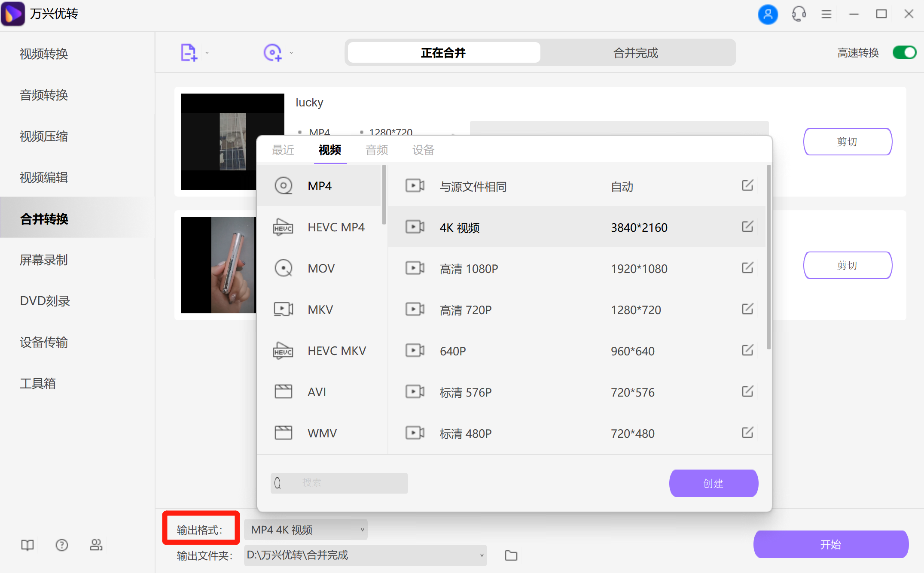This screenshot has width=924, height=573.
Task: Open the output folder browse icon
Action: (x=511, y=555)
